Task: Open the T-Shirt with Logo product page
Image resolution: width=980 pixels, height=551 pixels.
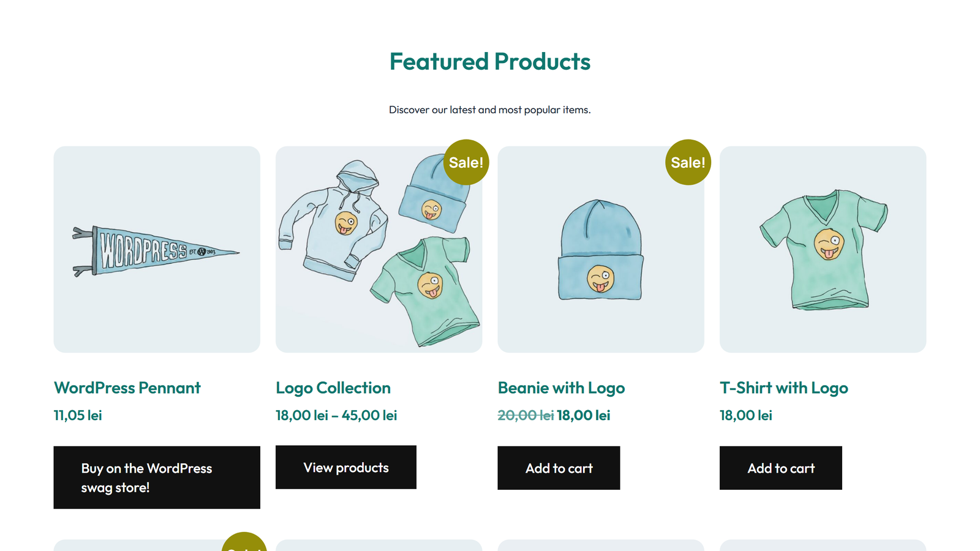Action: [783, 388]
